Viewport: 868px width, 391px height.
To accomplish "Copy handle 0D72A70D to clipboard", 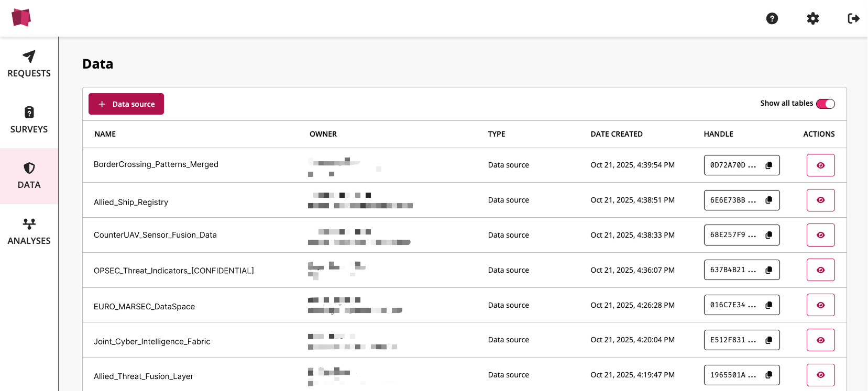I will [x=768, y=165].
